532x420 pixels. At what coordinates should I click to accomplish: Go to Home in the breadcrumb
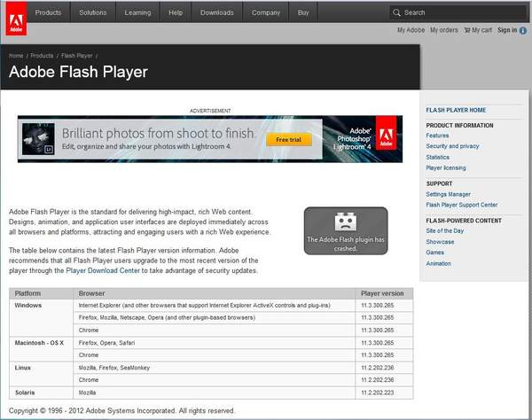pyautogui.click(x=16, y=56)
